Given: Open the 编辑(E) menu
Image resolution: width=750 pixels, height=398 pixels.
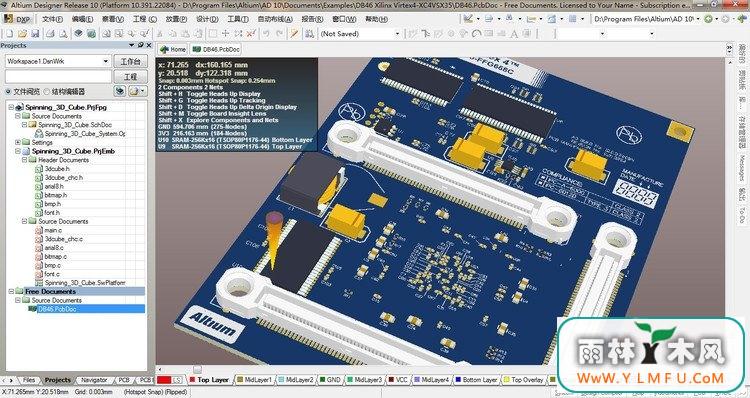Looking at the screenshot, I should pyautogui.click(x=82, y=20).
